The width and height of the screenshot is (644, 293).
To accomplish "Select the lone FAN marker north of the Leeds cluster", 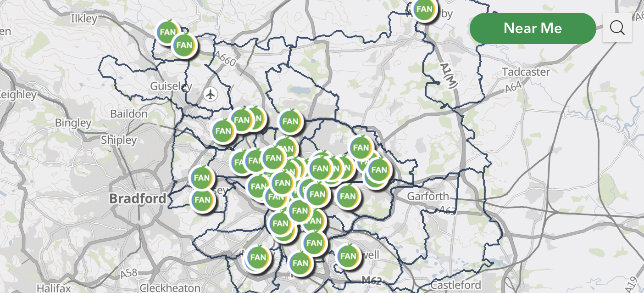I will [290, 122].
